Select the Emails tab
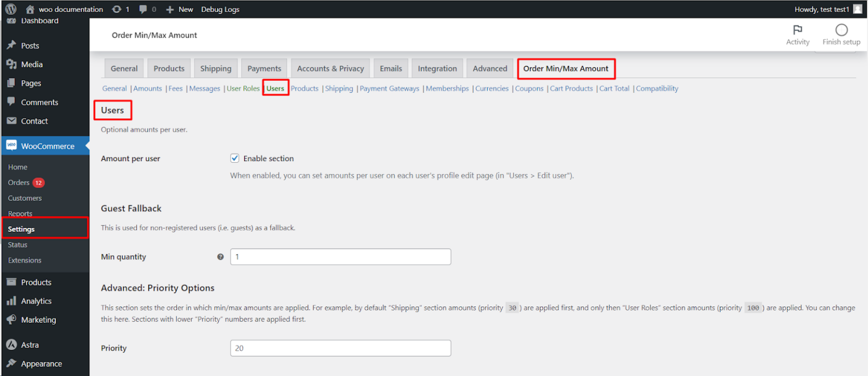868x376 pixels. point(390,68)
